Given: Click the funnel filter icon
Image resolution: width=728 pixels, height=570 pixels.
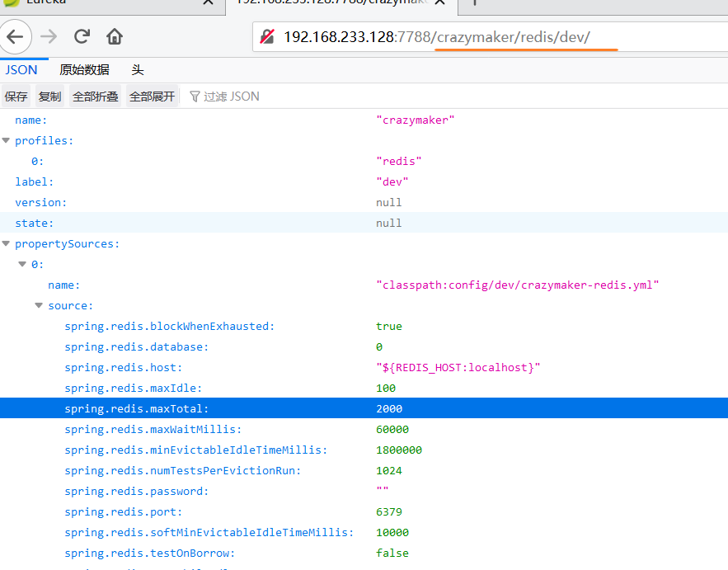Looking at the screenshot, I should [x=195, y=97].
